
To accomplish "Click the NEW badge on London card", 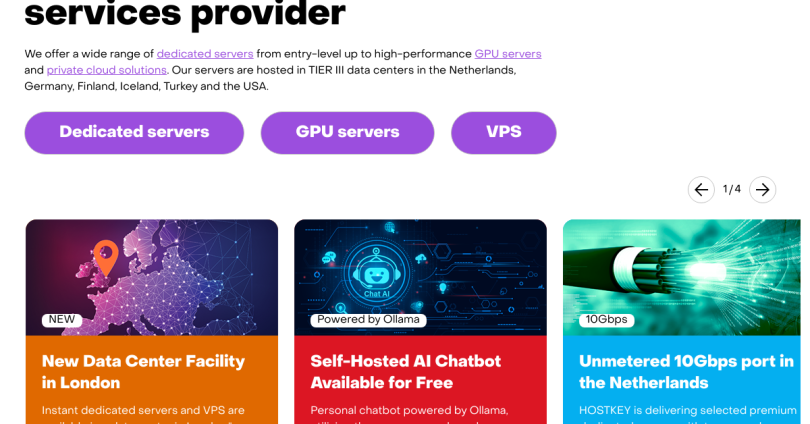I will tap(62, 320).
